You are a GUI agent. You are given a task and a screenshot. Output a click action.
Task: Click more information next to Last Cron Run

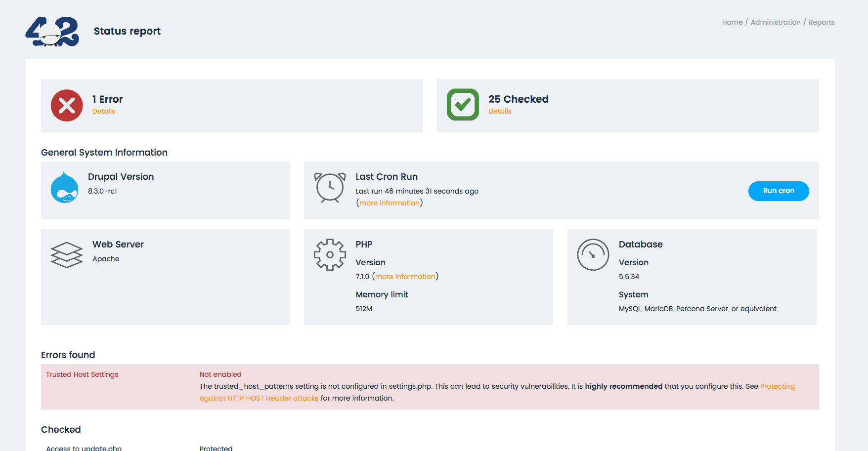point(389,203)
